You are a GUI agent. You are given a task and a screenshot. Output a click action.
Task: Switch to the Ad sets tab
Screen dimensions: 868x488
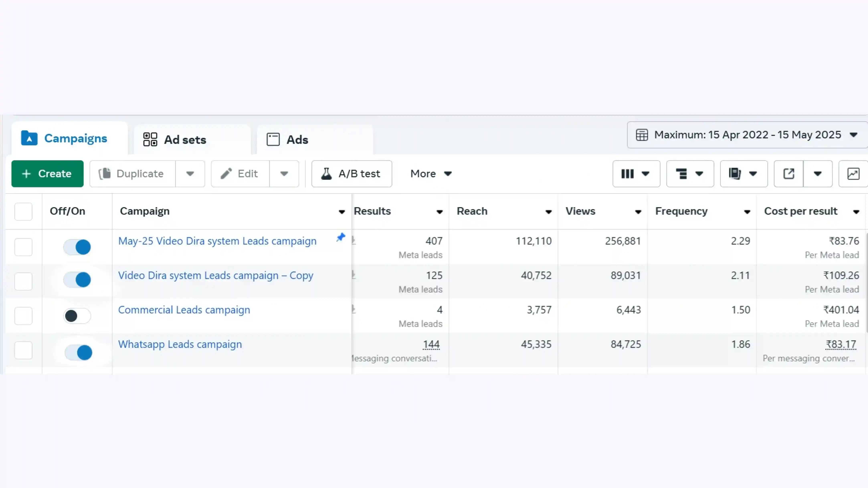192,139
